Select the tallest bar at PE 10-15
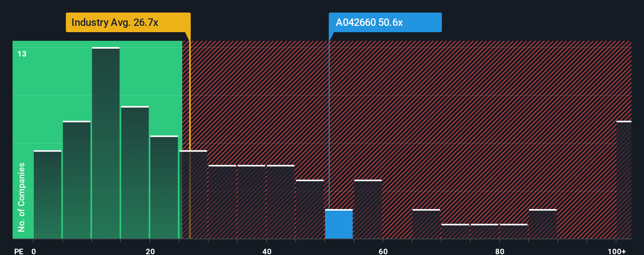 pyautogui.click(x=106, y=143)
